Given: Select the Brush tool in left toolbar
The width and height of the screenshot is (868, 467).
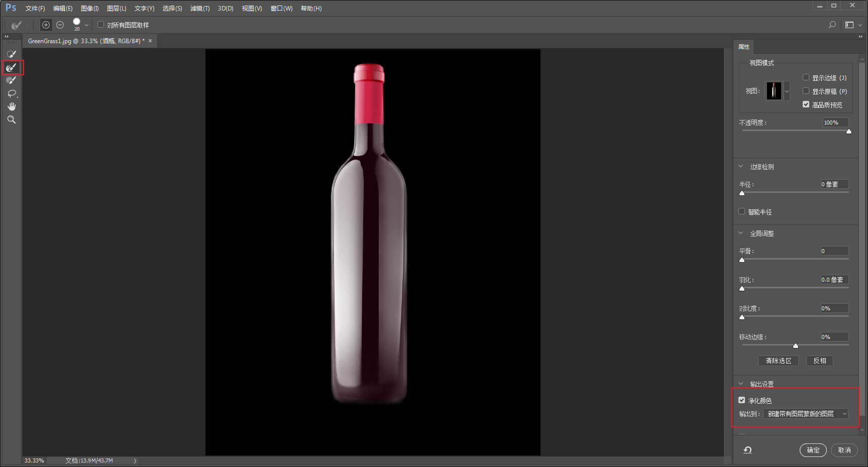Looking at the screenshot, I should 12,80.
